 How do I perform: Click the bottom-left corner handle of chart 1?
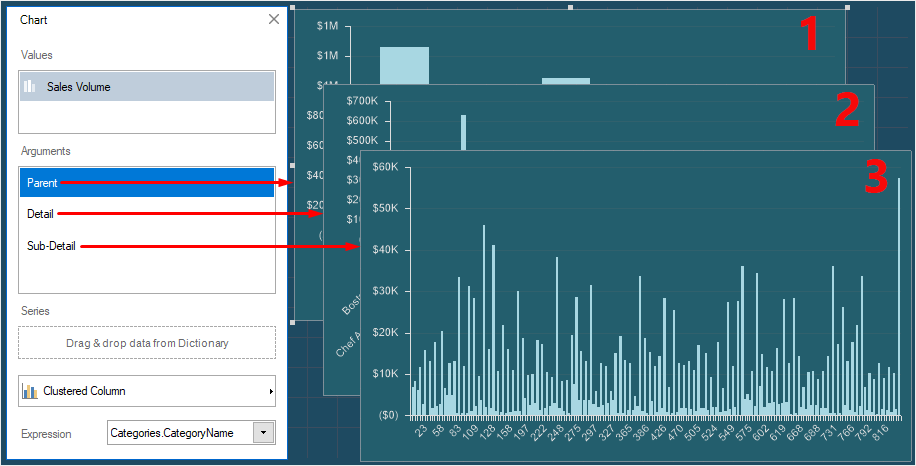tap(292, 322)
